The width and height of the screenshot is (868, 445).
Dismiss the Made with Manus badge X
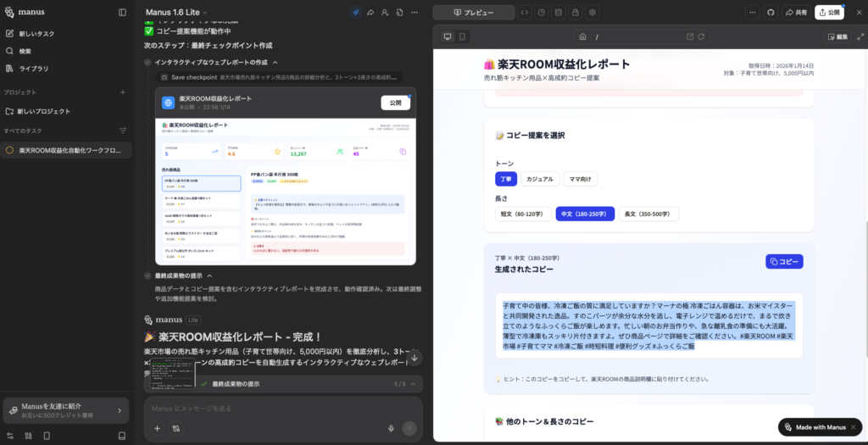pos(853,427)
